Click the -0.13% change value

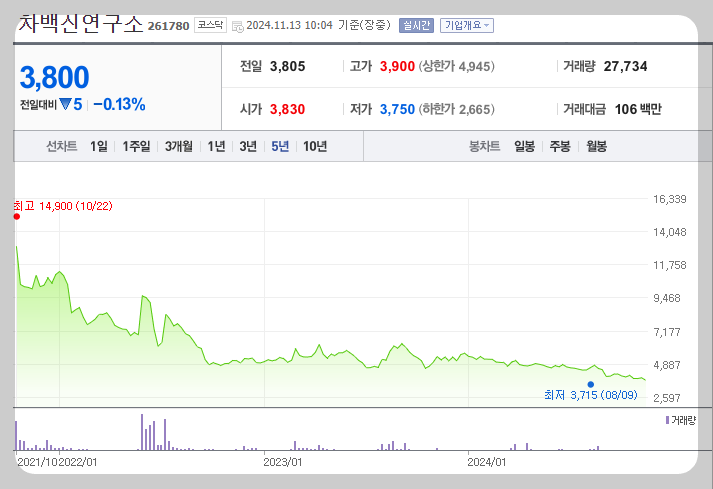tap(119, 105)
